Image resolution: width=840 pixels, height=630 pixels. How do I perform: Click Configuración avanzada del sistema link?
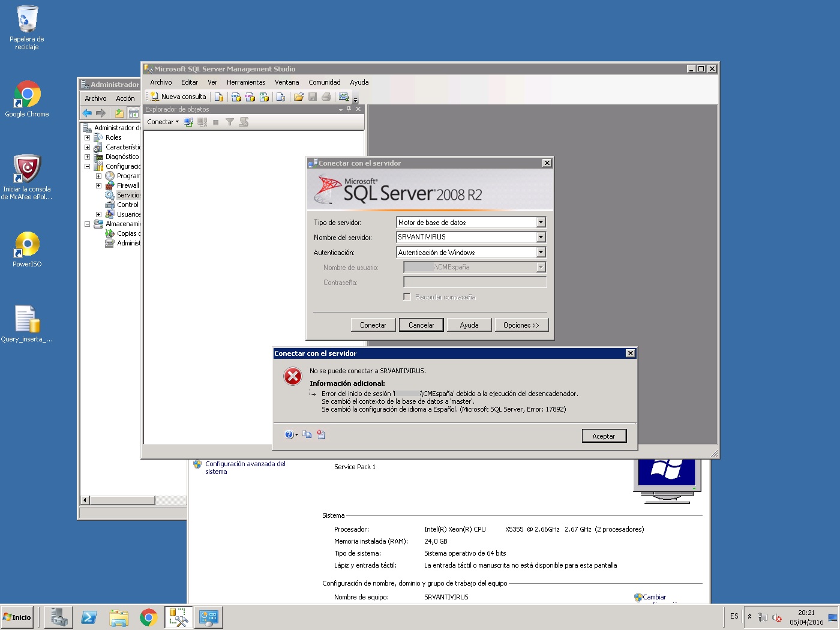point(245,468)
